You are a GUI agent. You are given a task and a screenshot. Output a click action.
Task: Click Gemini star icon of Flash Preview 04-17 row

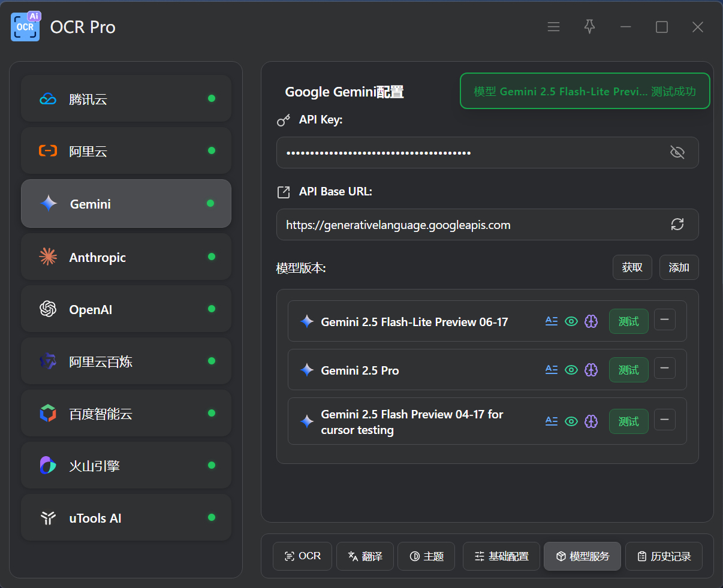[x=307, y=421]
